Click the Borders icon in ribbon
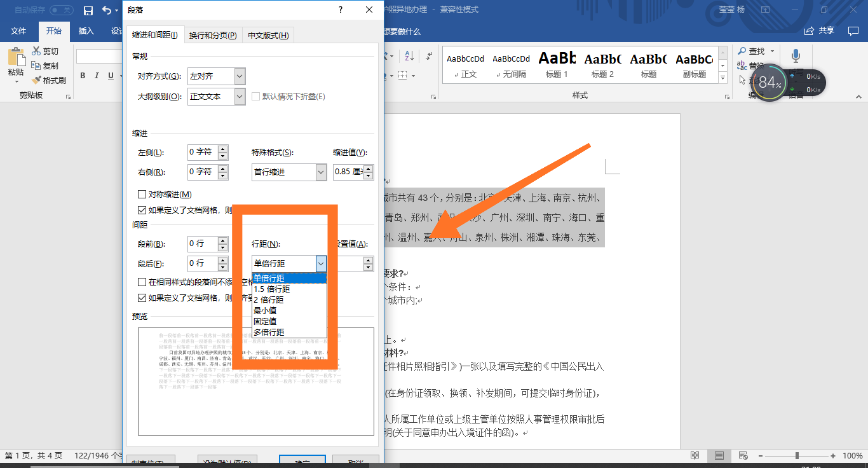This screenshot has height=468, width=868. (402, 76)
